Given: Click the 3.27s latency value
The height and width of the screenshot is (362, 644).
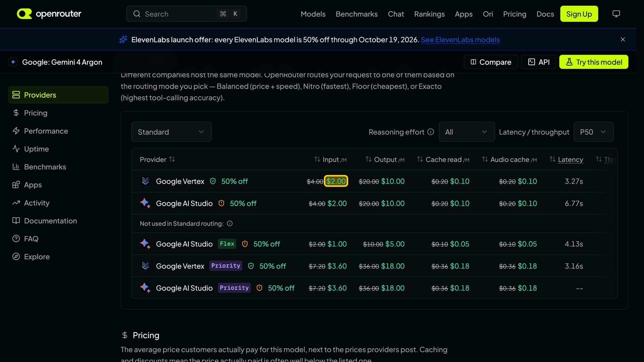Looking at the screenshot, I should (574, 181).
